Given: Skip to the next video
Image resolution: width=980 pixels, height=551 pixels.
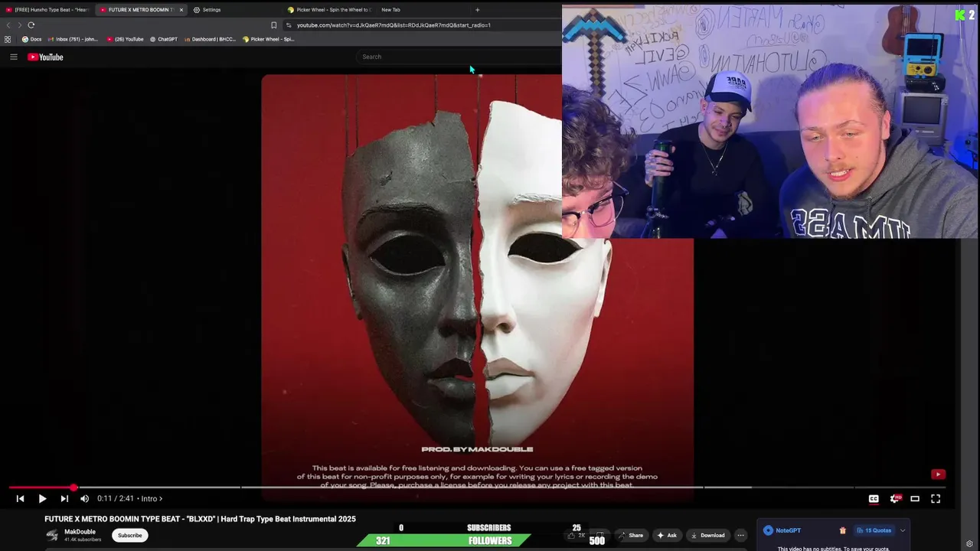Looking at the screenshot, I should [x=64, y=499].
